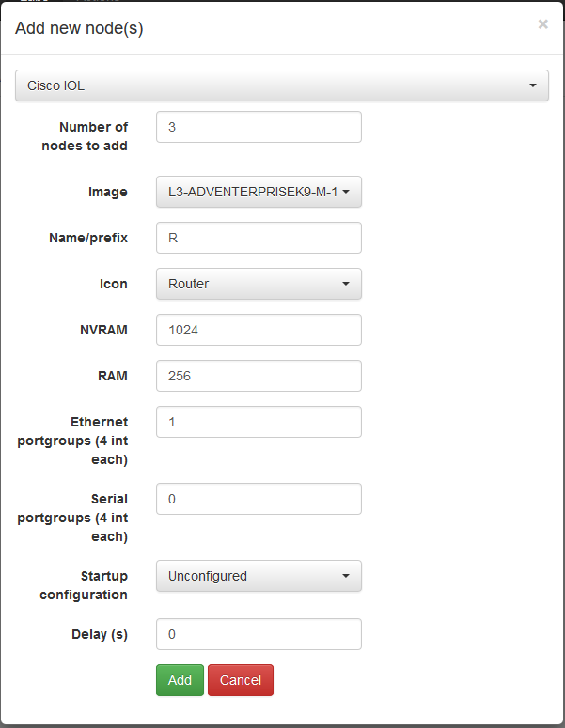This screenshot has width=565, height=728.
Task: Expand the Startup configuration dropdown
Action: coord(259,576)
